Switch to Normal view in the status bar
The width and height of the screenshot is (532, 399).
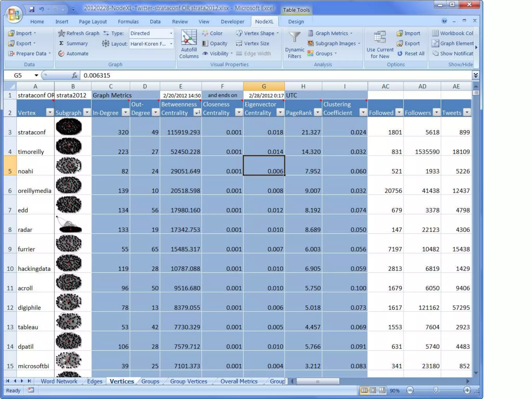click(364, 390)
